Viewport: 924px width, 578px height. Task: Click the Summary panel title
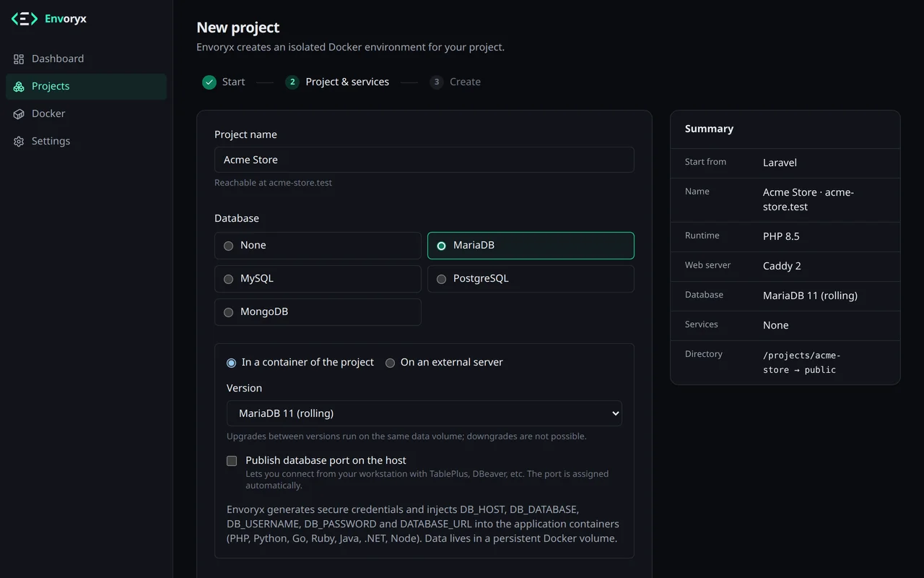pyautogui.click(x=709, y=129)
